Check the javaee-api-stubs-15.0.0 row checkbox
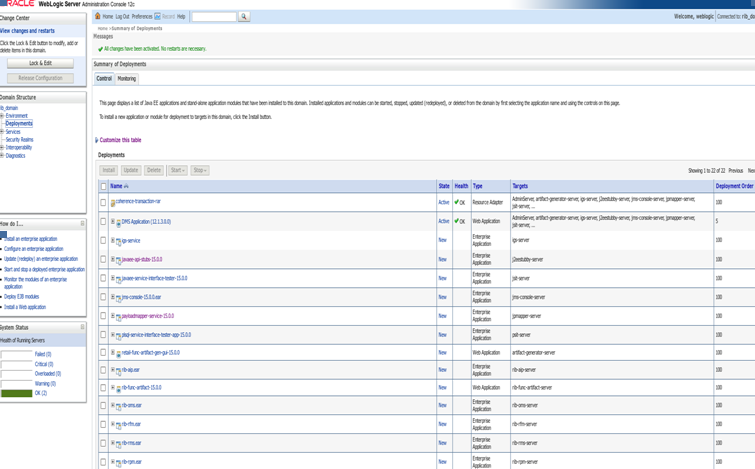This screenshot has height=469, width=755. click(x=103, y=259)
